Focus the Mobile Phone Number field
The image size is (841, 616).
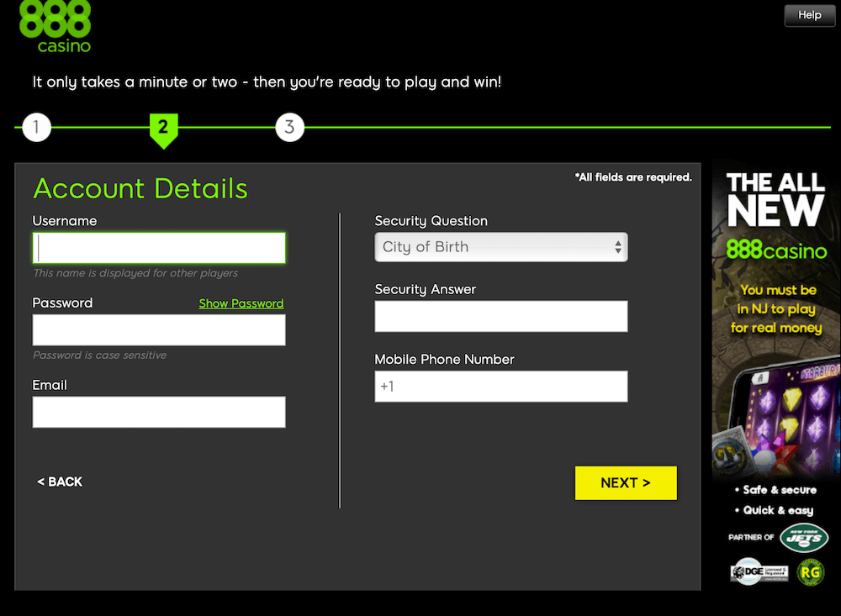point(501,387)
